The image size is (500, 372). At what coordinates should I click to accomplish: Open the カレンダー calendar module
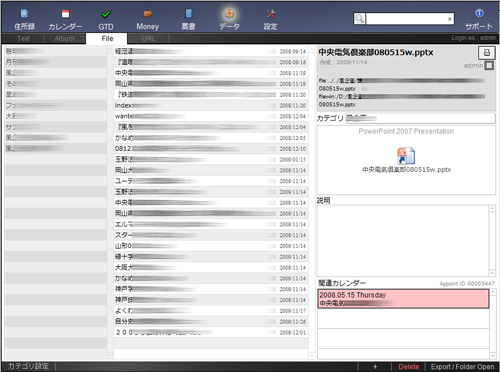pyautogui.click(x=65, y=20)
